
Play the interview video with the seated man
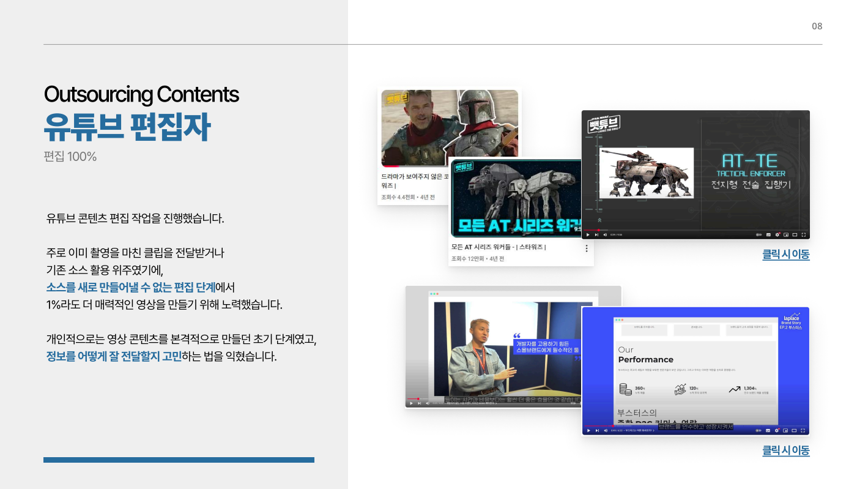(x=411, y=403)
